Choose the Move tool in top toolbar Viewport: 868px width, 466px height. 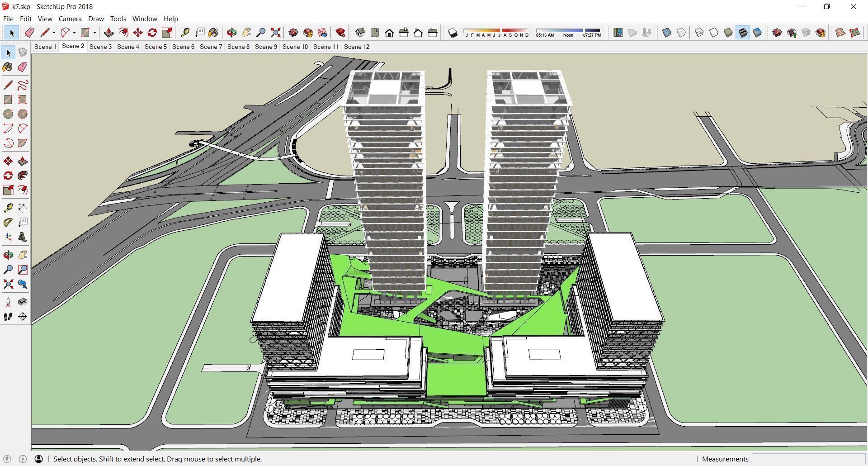[138, 33]
